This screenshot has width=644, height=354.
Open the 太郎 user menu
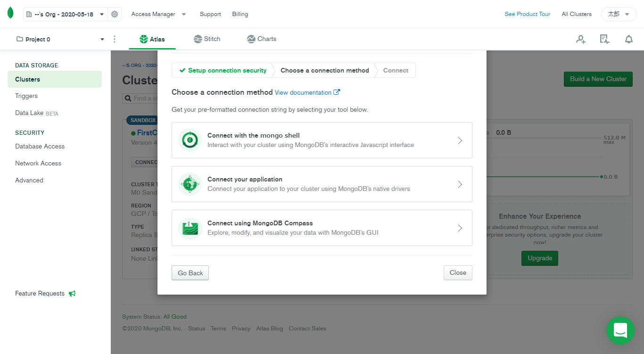point(619,14)
